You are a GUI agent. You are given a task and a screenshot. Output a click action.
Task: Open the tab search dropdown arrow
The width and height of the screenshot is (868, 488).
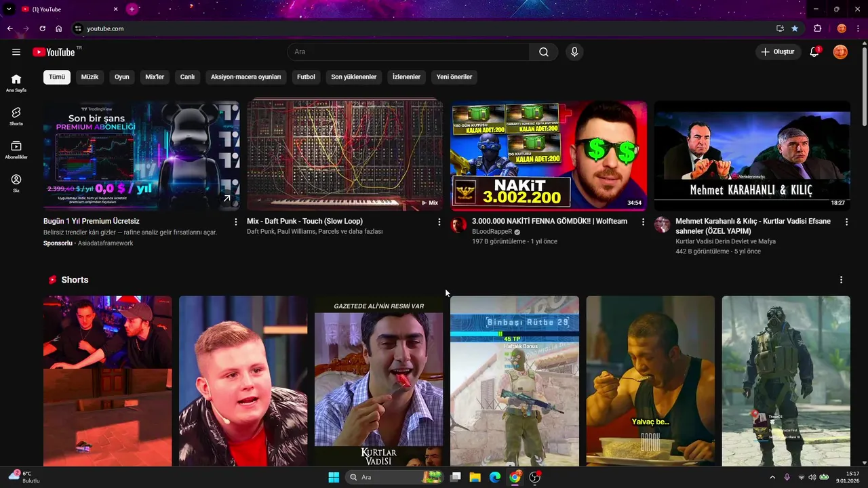(x=9, y=9)
